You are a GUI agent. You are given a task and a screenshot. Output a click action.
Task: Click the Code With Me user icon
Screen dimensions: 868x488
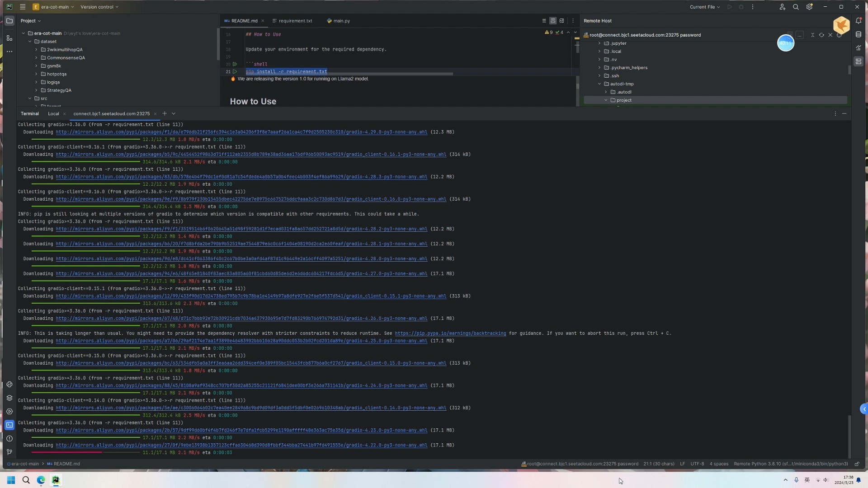782,7
